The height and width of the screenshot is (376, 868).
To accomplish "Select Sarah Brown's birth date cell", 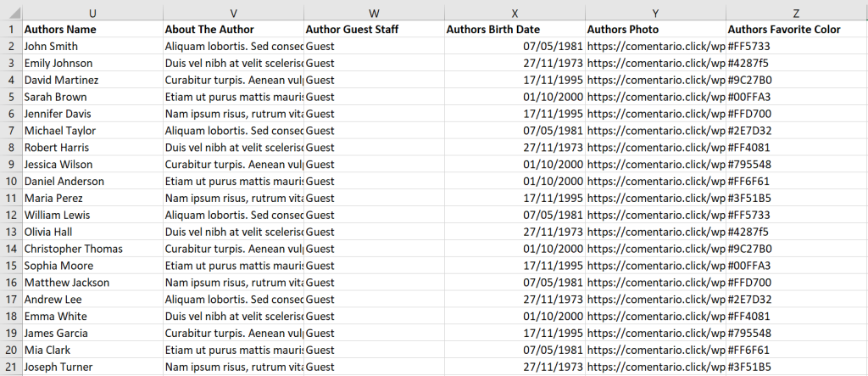I will point(515,97).
